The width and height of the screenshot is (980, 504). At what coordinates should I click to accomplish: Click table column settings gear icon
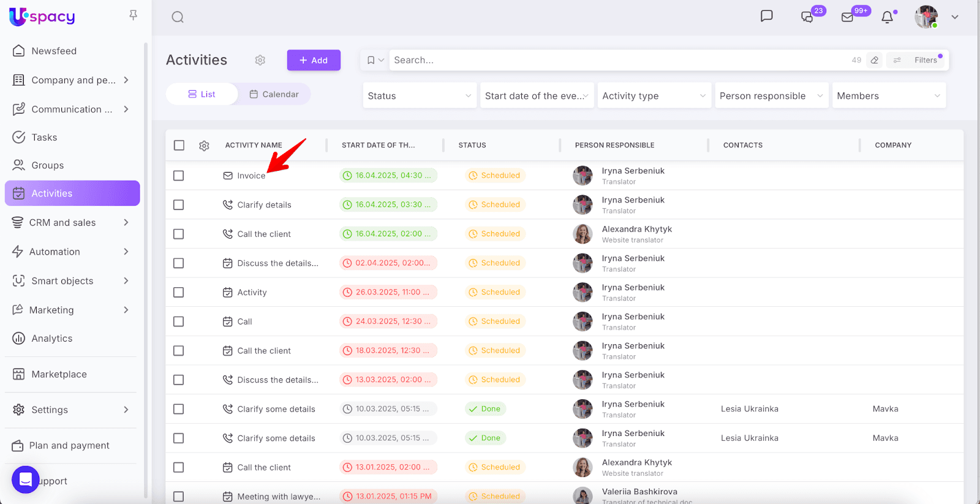tap(205, 146)
